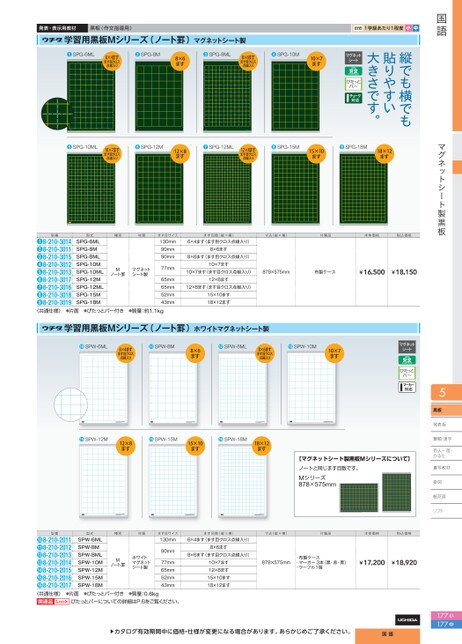Image resolution: width=462 pixels, height=644 pixels.
Task: Click the blue 中 school-level icon
Action: pos(416,28)
